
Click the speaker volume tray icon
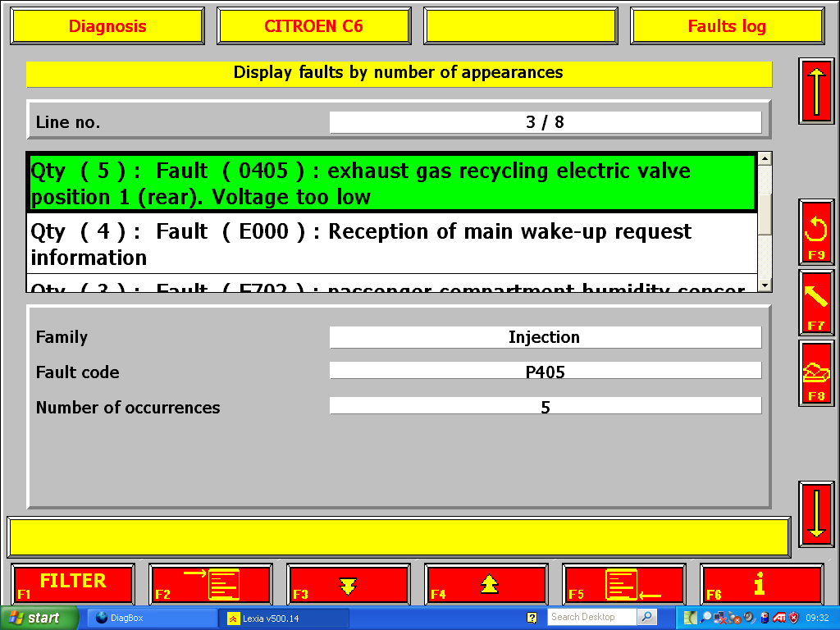750,618
